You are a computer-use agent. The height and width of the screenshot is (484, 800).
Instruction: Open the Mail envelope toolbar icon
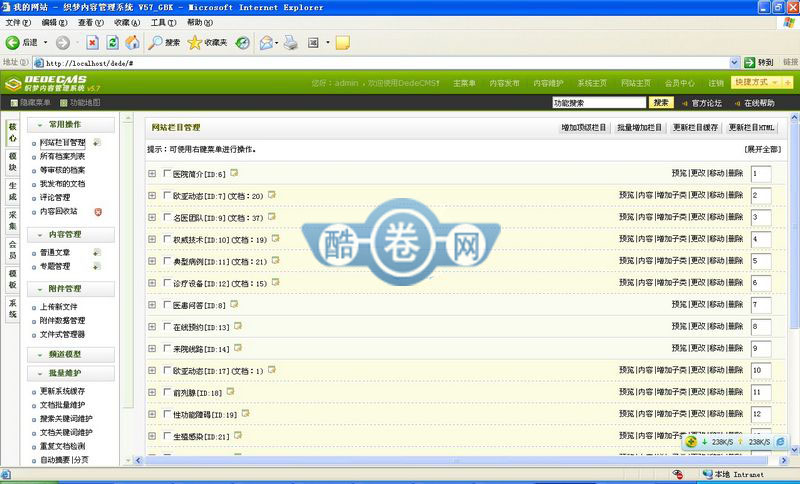pyautogui.click(x=266, y=43)
